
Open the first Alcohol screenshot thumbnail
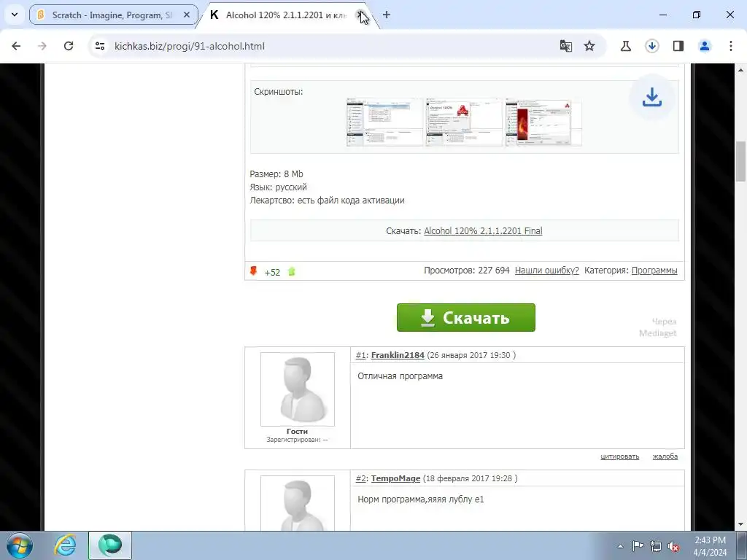coord(384,122)
